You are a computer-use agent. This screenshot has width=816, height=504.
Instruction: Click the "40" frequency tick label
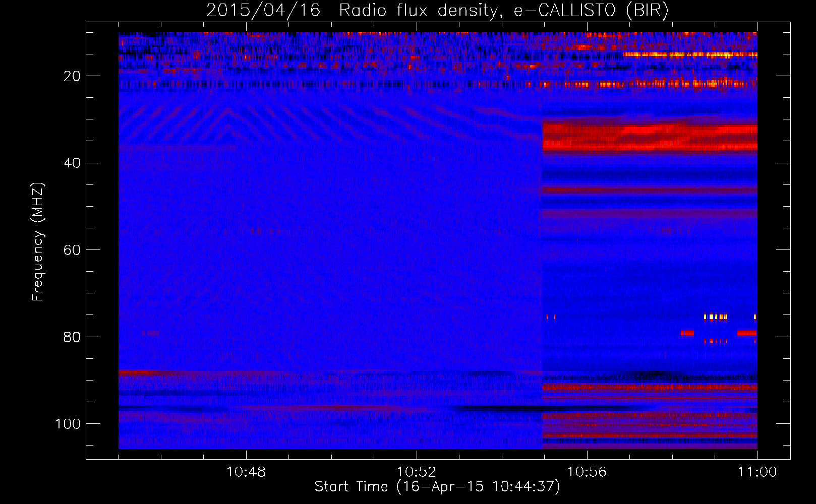pyautogui.click(x=73, y=163)
